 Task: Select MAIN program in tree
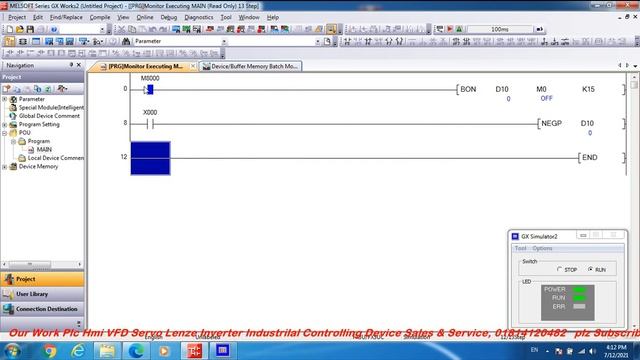point(44,150)
